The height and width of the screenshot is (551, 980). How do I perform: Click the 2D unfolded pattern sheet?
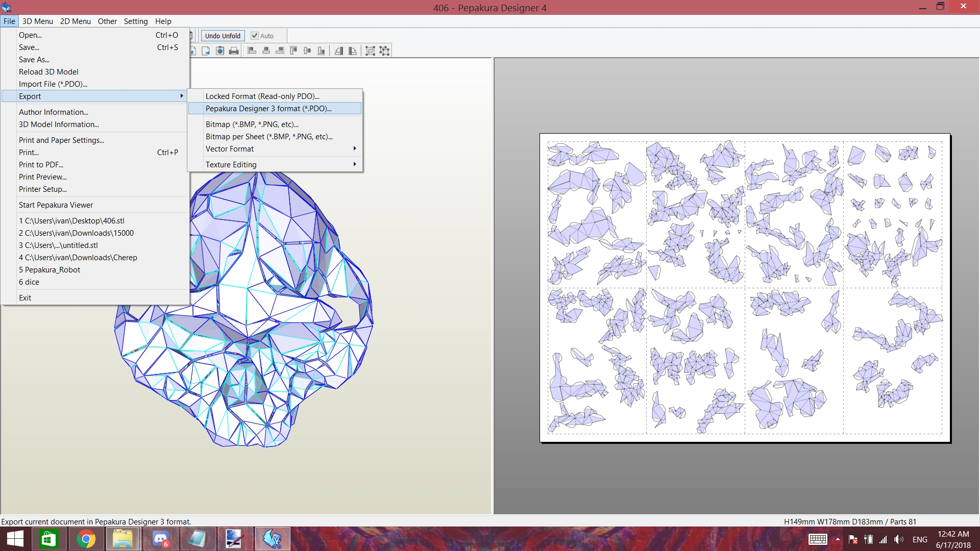tap(745, 288)
